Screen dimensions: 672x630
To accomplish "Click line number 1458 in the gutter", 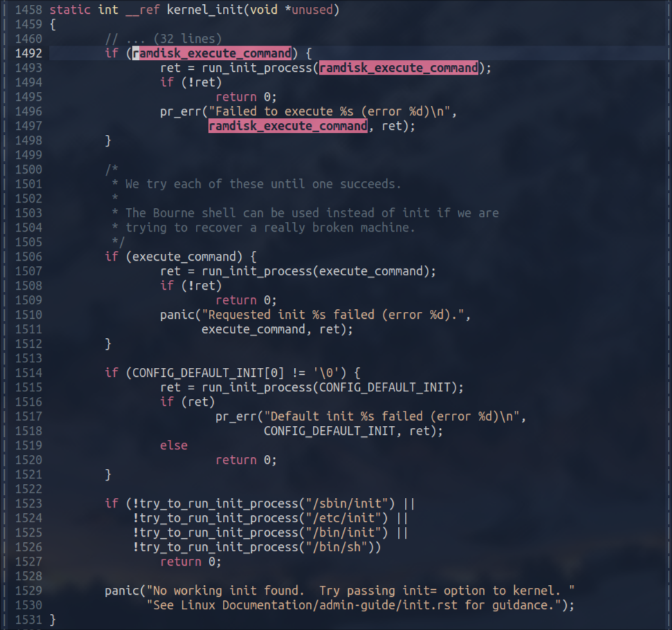I will tap(28, 10).
